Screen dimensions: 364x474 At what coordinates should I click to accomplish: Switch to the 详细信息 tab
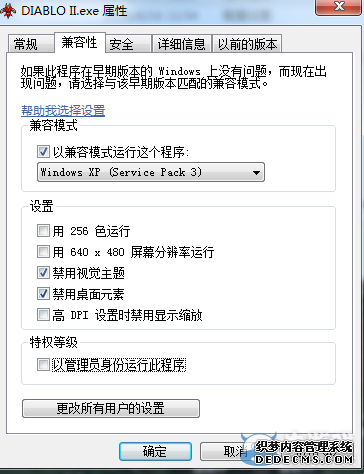tap(181, 44)
